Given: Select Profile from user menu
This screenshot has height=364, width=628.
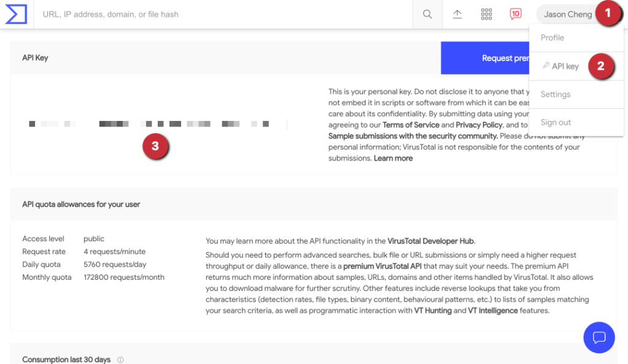Looking at the screenshot, I should 552,37.
